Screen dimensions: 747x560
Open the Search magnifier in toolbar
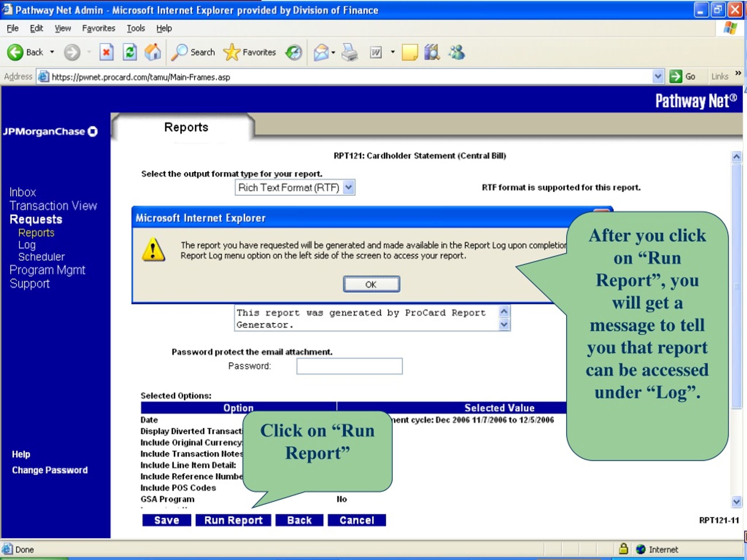[179, 52]
